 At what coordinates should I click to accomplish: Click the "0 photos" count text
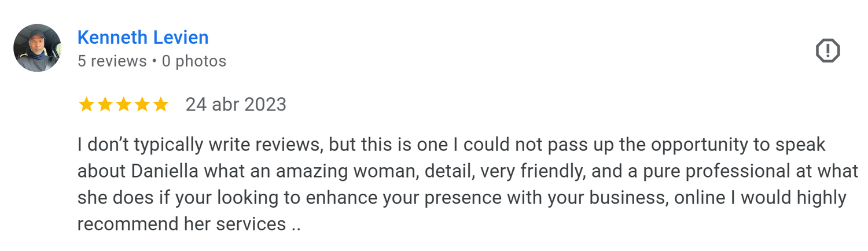point(194,61)
